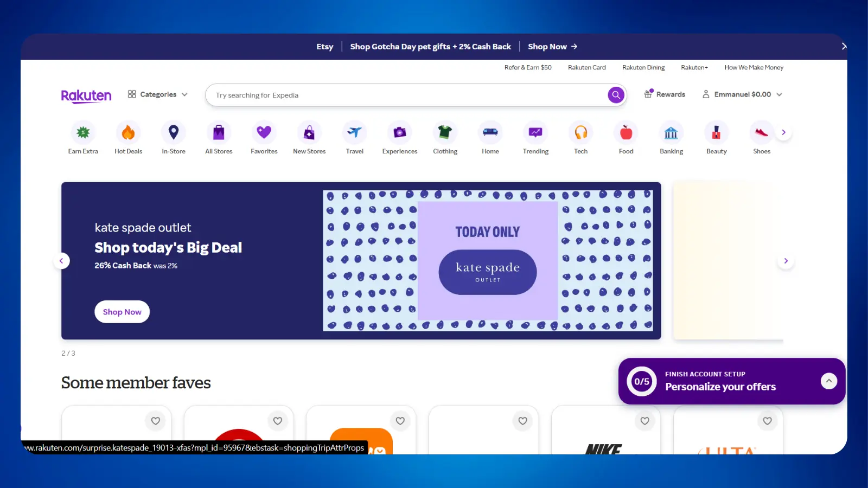
Task: Open the Experiences camera icon
Action: [x=400, y=132]
